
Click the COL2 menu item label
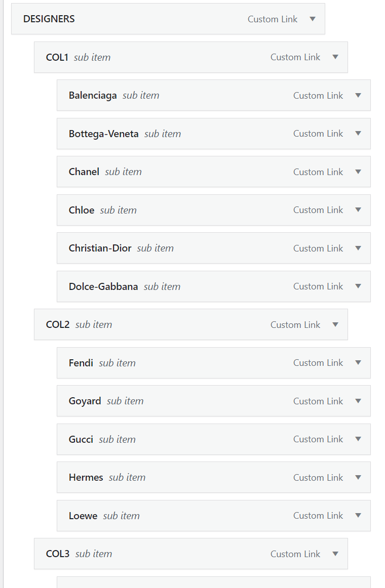[58, 324]
